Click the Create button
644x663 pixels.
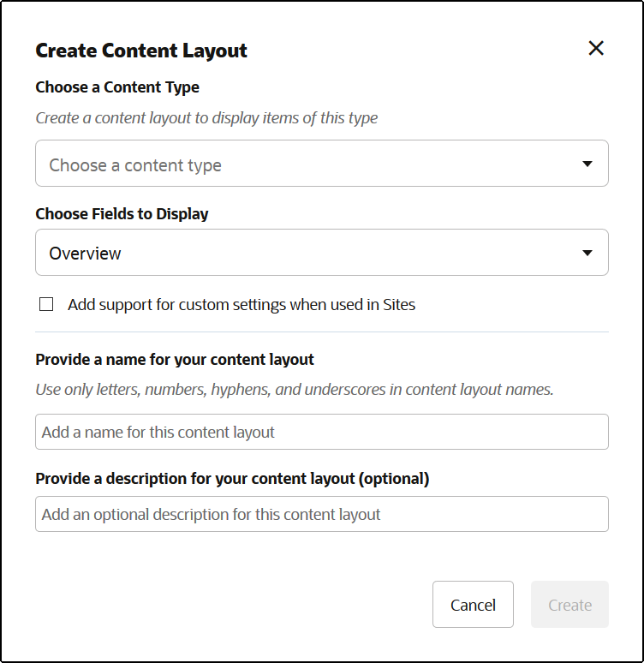(x=569, y=605)
